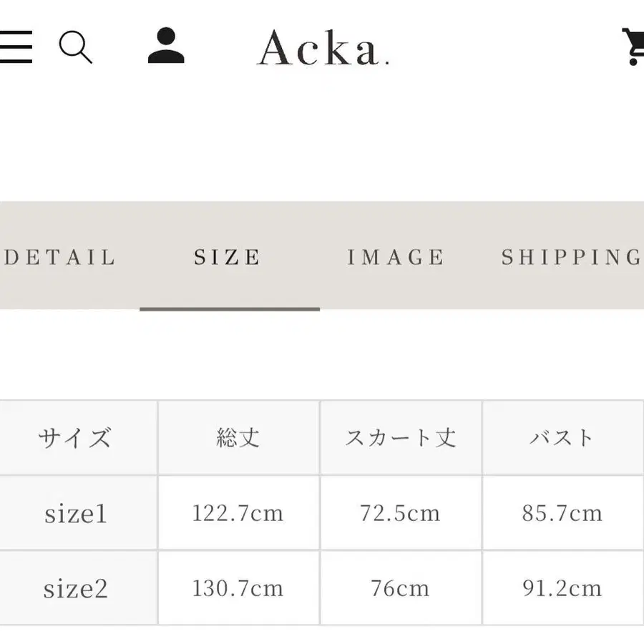Click the 85.7cm bust cell
This screenshot has height=644, width=644.
563,512
